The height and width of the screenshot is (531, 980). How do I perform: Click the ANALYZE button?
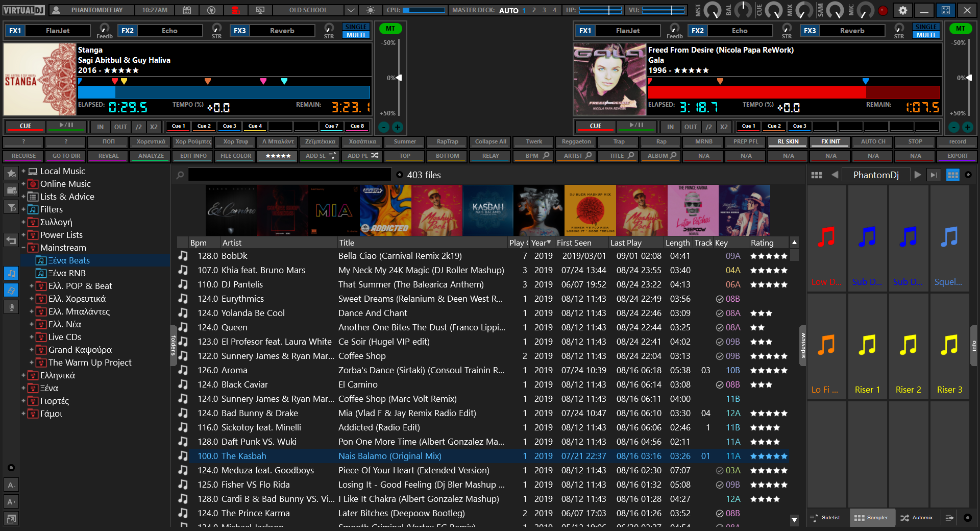click(151, 156)
